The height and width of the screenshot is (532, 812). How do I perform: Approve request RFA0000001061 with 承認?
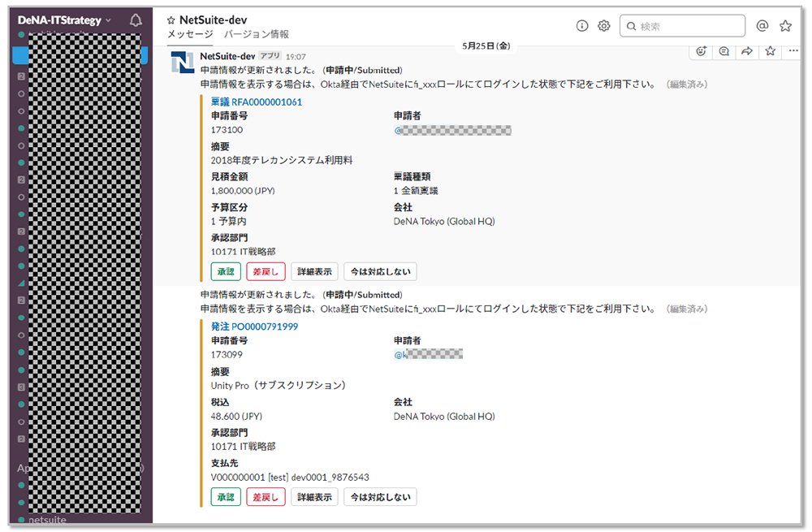click(226, 271)
